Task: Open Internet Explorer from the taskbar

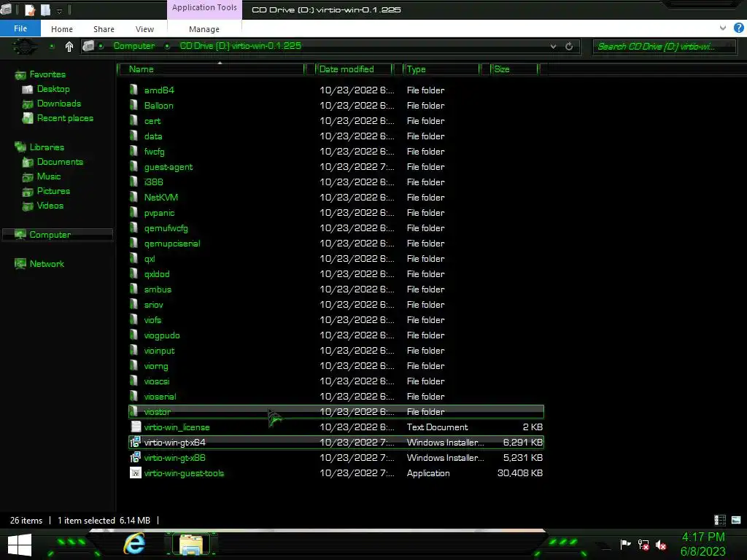Action: (134, 544)
